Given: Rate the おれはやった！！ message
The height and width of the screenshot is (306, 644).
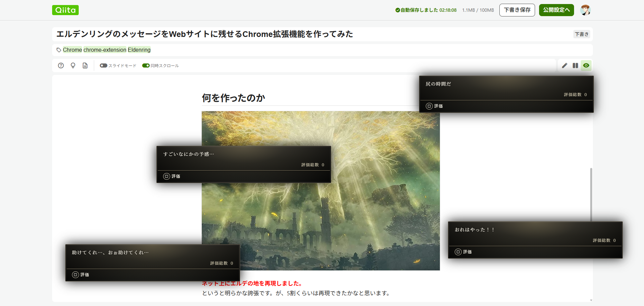Looking at the screenshot, I should click(x=463, y=252).
